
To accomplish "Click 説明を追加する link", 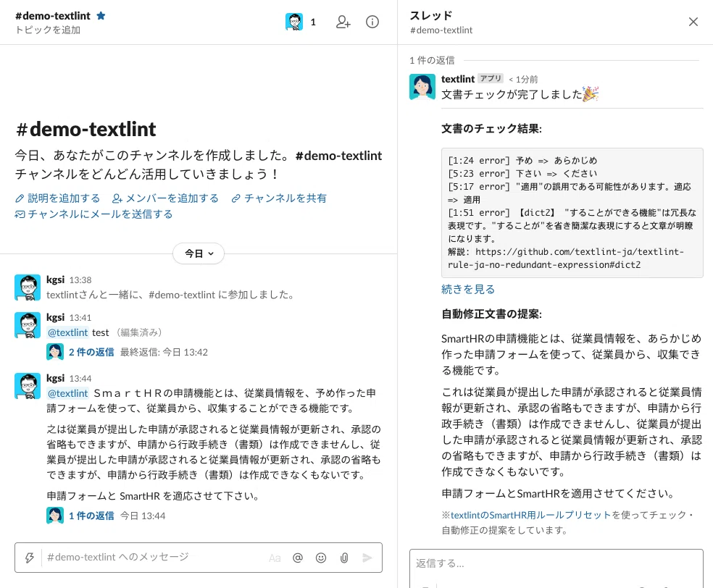I will (x=58, y=198).
